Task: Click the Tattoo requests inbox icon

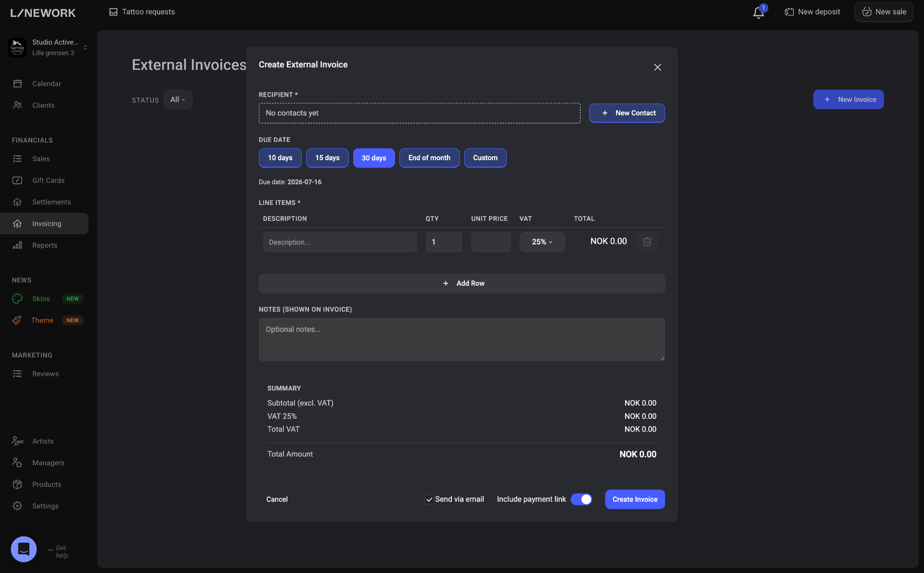Action: (114, 12)
